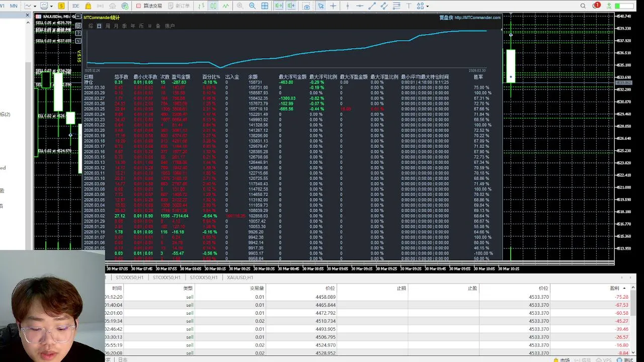
Task: Click the 余额 balance column header
Action: (253, 77)
